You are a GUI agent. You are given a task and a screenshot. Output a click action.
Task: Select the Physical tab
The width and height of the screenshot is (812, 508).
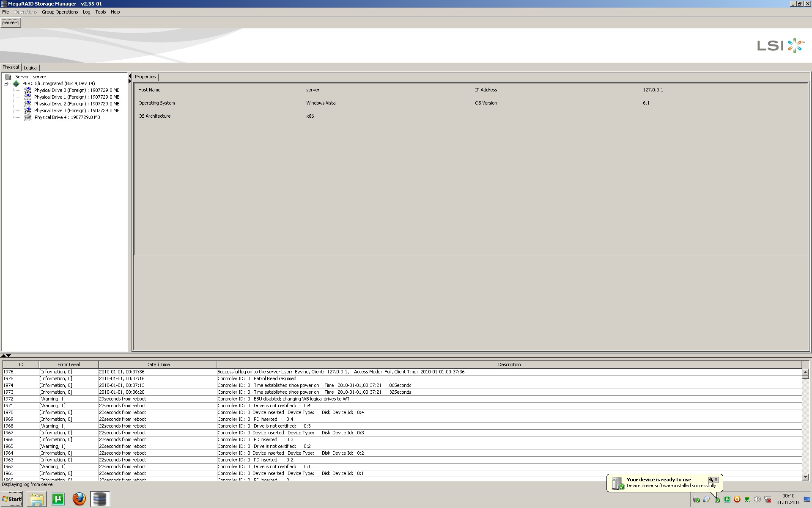coord(11,67)
